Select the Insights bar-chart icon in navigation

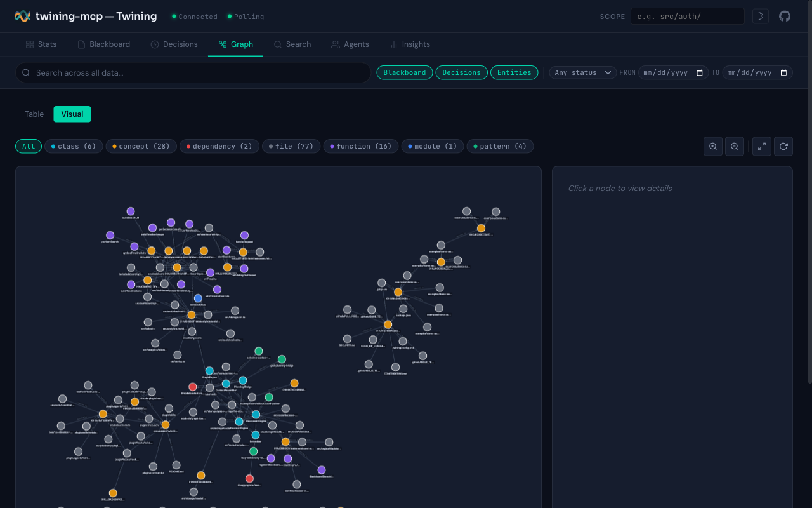[394, 44]
